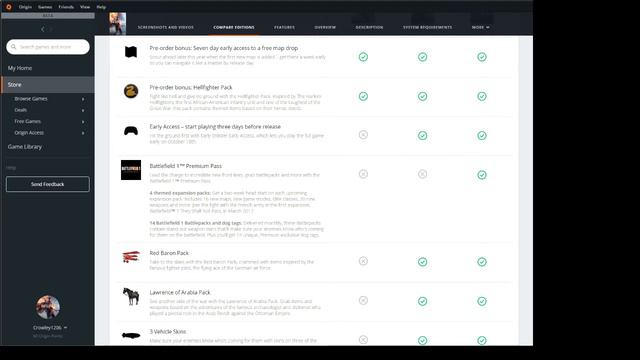
Task: Click the user profile avatar
Action: point(48,307)
